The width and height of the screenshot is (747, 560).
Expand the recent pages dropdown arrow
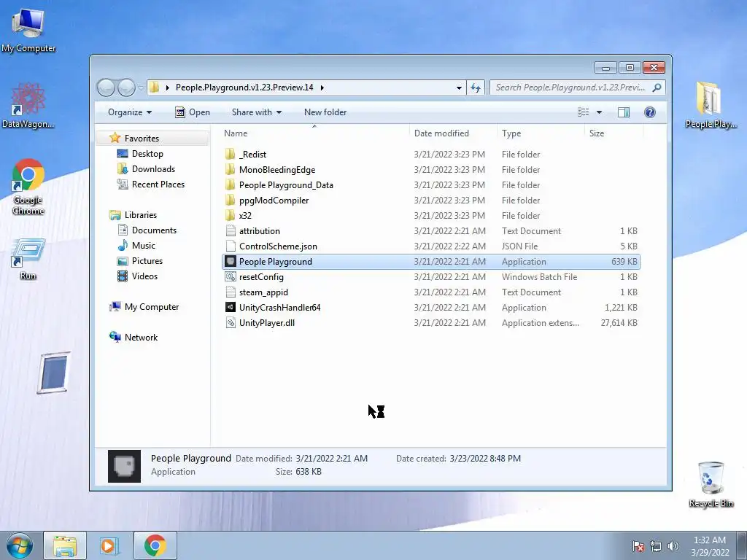[x=141, y=87]
